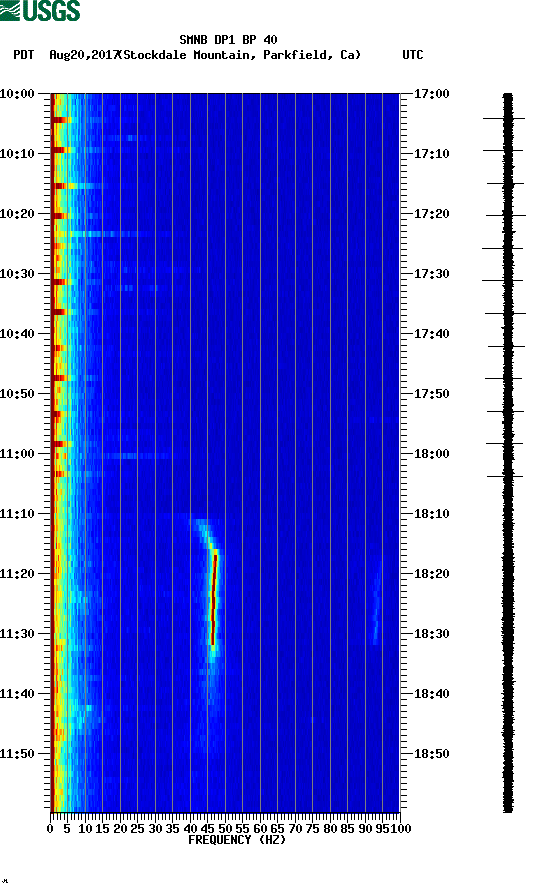
Task: Click the 11:10 PDT time label
Action: pos(18,514)
